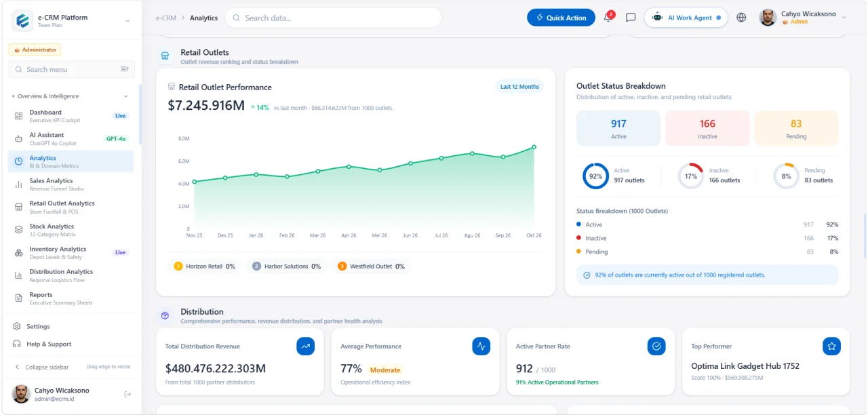Viewport: 868px width, 415px height.
Task: Click the Inventory Analytics boxes icon
Action: [x=18, y=252]
